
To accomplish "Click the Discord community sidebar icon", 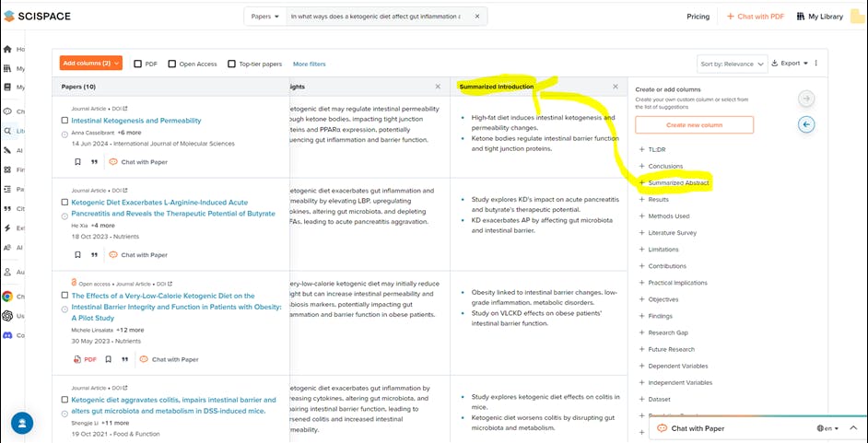I will pos(7,335).
